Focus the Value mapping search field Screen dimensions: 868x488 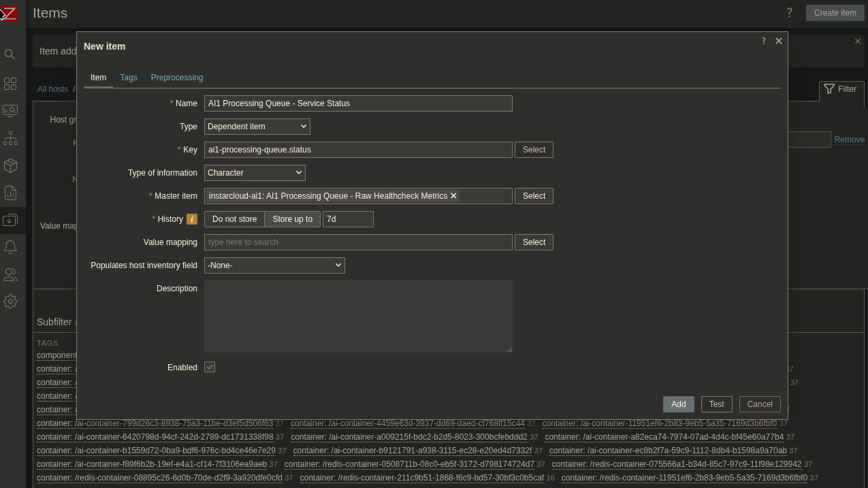coord(358,242)
